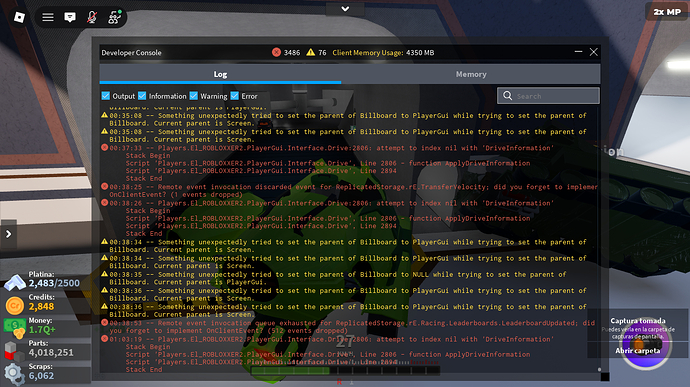The height and width of the screenshot is (387, 690).
Task: Click the Parts cubes icon
Action: [15, 351]
